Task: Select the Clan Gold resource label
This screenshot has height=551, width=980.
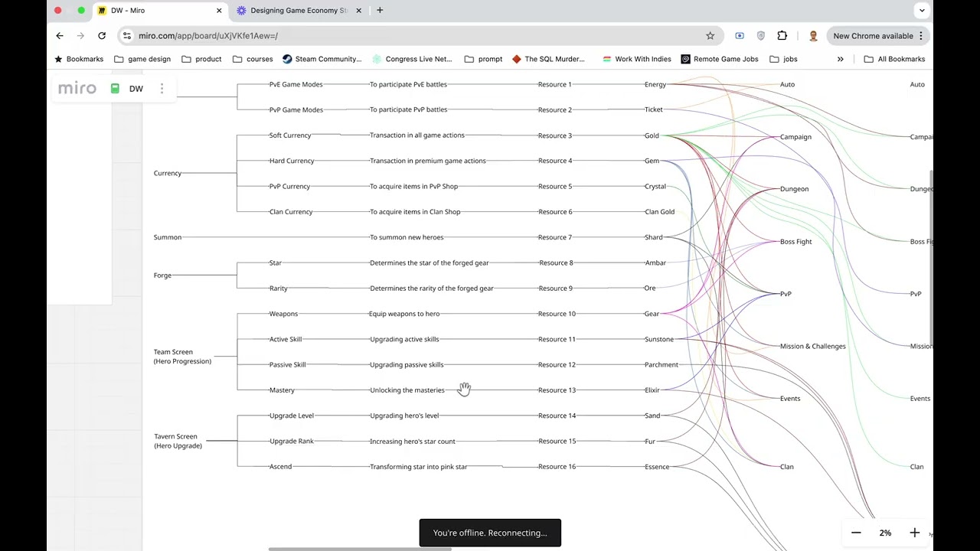Action: [x=660, y=212]
